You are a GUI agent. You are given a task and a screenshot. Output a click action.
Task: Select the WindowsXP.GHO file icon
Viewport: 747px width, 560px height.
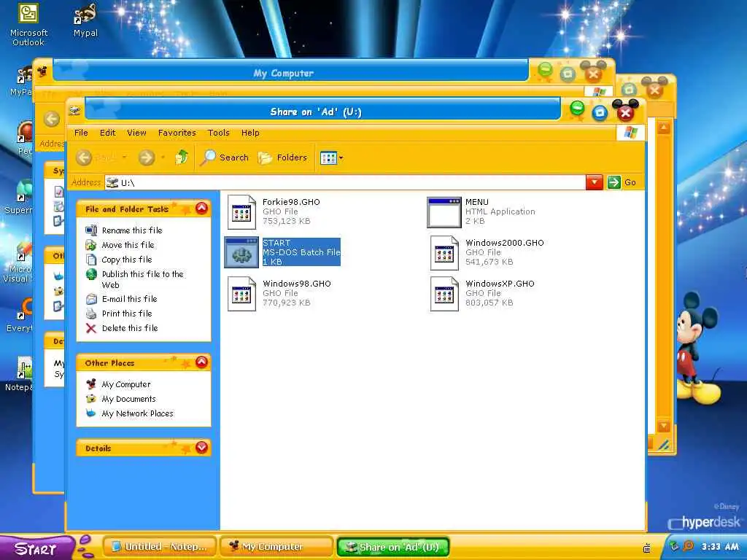(x=444, y=294)
